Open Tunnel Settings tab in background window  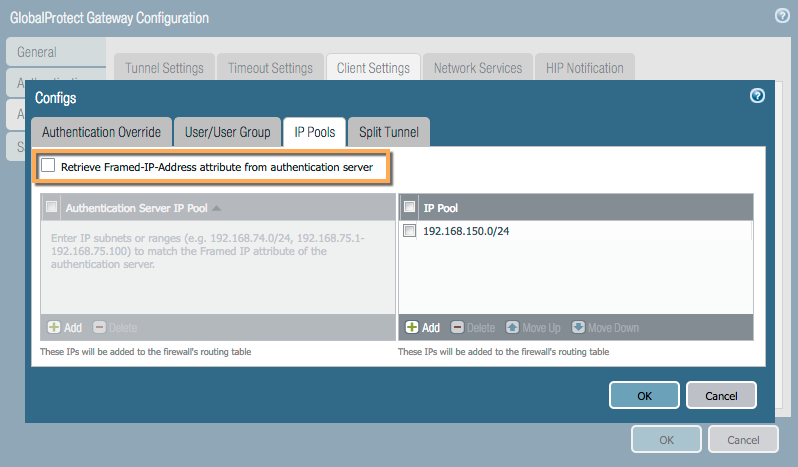pyautogui.click(x=164, y=67)
